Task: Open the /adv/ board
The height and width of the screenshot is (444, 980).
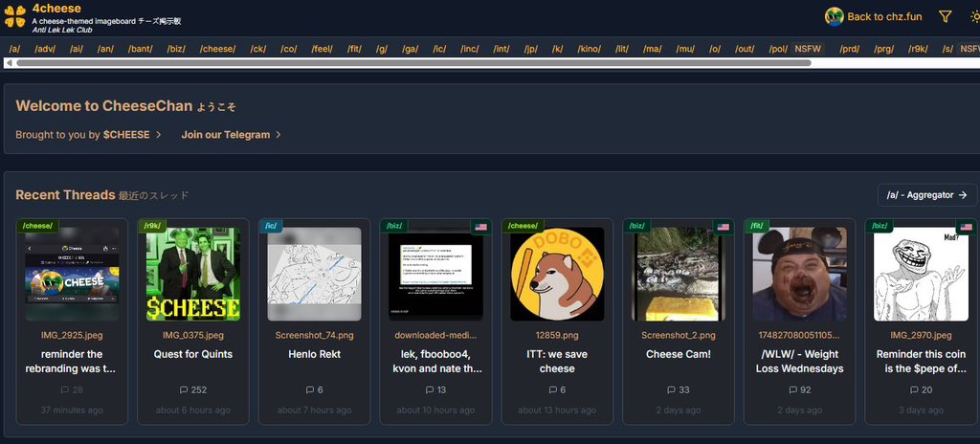Action: (x=45, y=49)
